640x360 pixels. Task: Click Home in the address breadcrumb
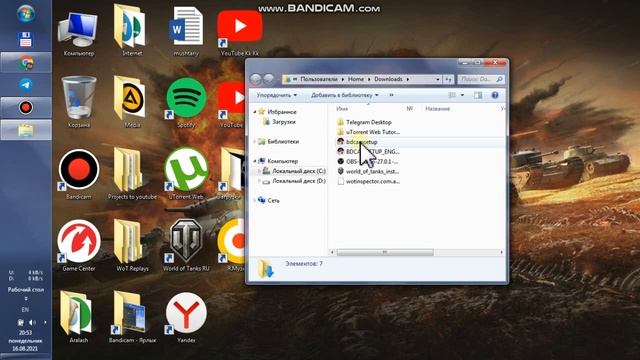(x=356, y=79)
